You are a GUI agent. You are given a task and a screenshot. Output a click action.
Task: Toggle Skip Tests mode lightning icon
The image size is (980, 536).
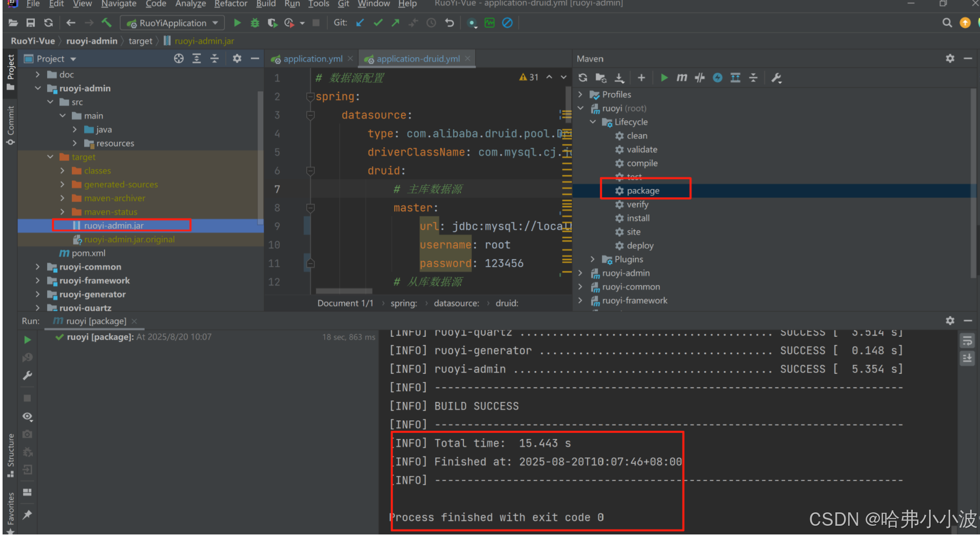pyautogui.click(x=718, y=78)
